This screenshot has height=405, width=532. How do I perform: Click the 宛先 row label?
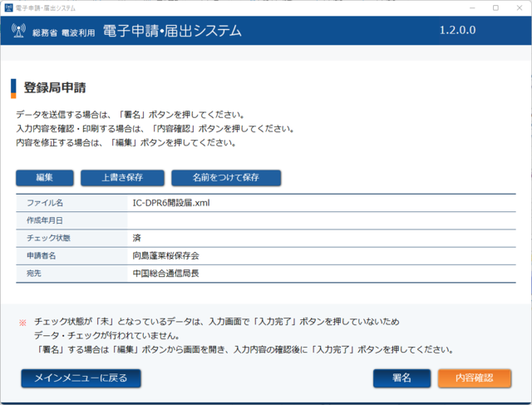click(34, 274)
